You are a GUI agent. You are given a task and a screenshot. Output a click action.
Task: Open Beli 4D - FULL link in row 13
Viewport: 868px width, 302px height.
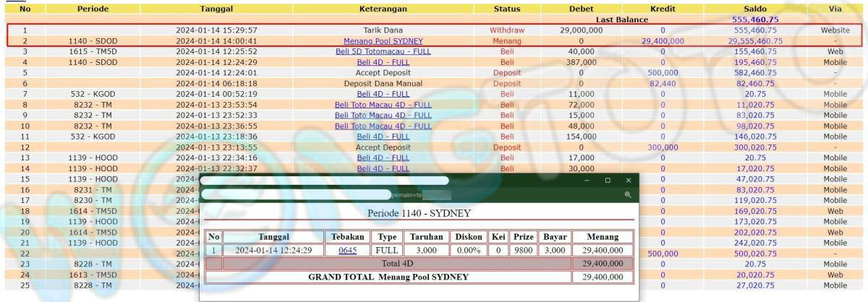[383, 158]
